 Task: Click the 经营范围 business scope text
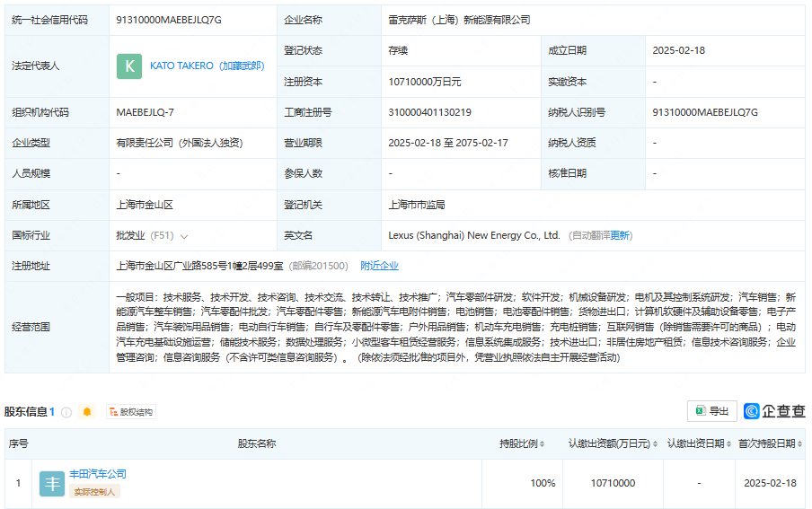point(455,328)
